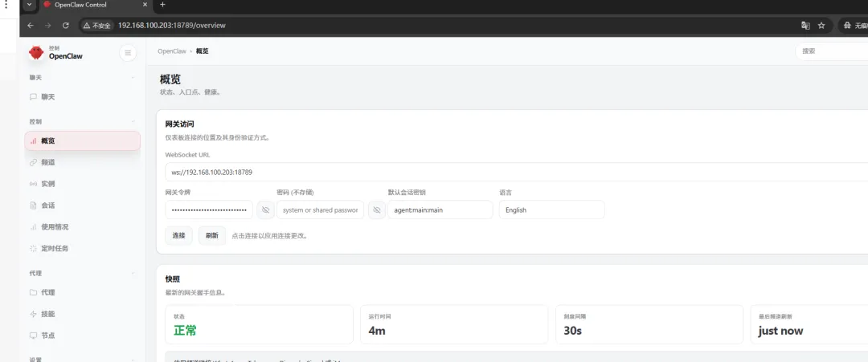Click the folder icon beside 代理
Viewport: 868px width, 362px height.
[33, 292]
